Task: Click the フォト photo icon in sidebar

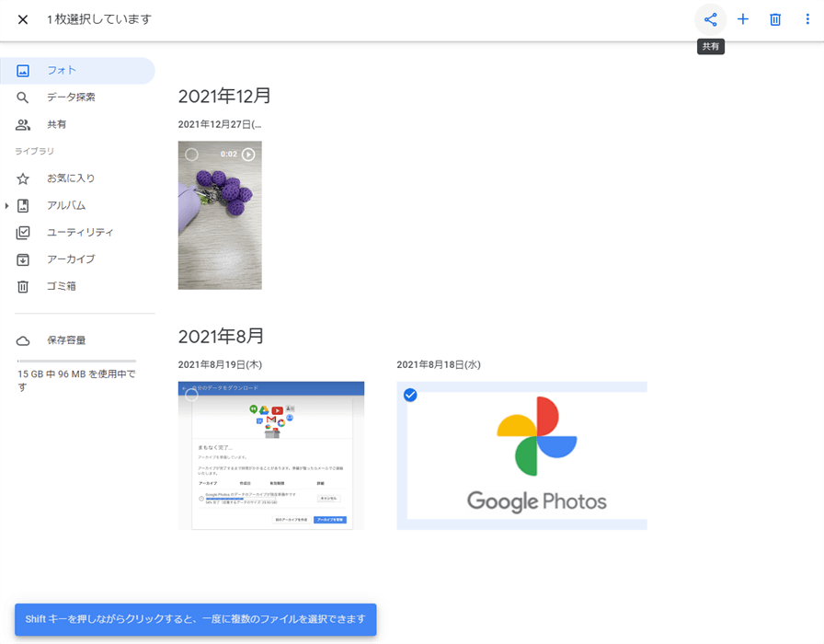Action: [23, 71]
